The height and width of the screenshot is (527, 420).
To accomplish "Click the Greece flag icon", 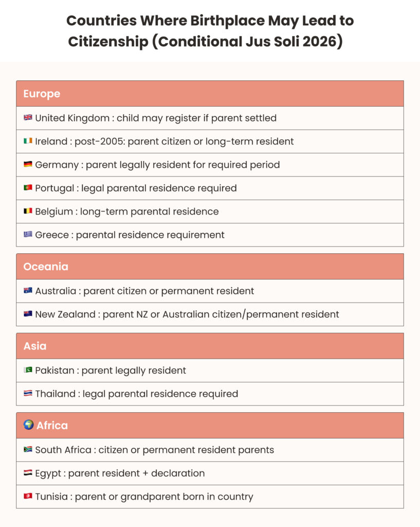I will (28, 235).
